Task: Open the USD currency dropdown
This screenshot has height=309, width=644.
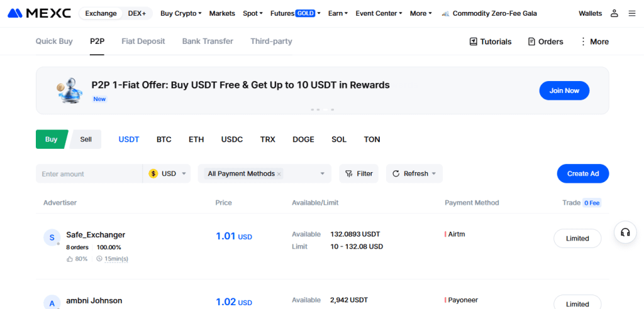Action: point(166,173)
